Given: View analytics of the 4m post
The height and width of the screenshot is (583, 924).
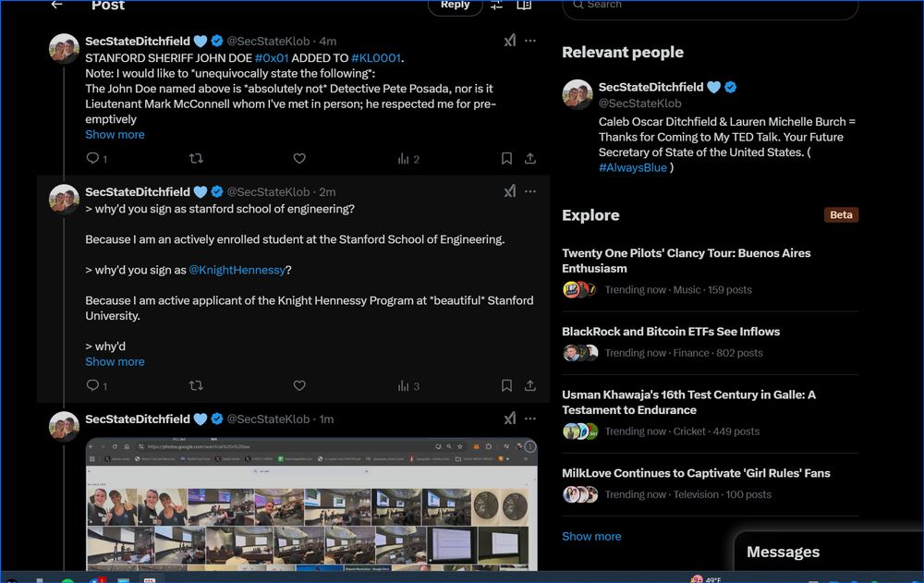Looking at the screenshot, I should click(408, 159).
